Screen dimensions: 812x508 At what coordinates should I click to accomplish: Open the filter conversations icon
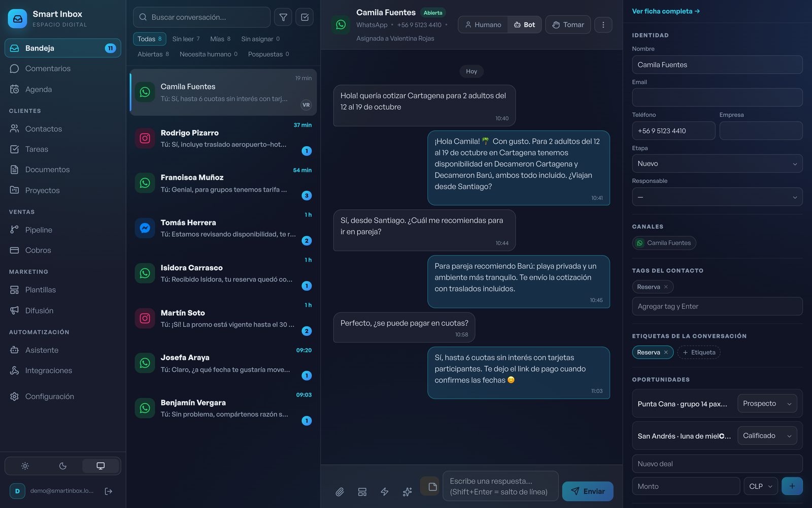coord(283,17)
